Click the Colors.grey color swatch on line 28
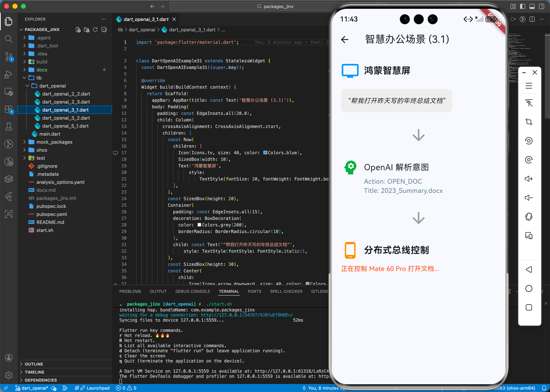The width and height of the screenshot is (550, 392). click(x=199, y=225)
